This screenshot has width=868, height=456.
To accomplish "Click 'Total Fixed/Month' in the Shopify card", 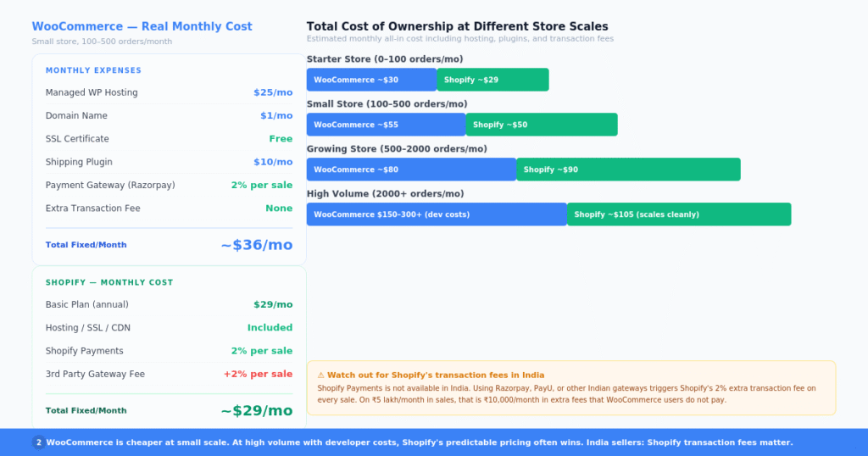I will point(86,410).
